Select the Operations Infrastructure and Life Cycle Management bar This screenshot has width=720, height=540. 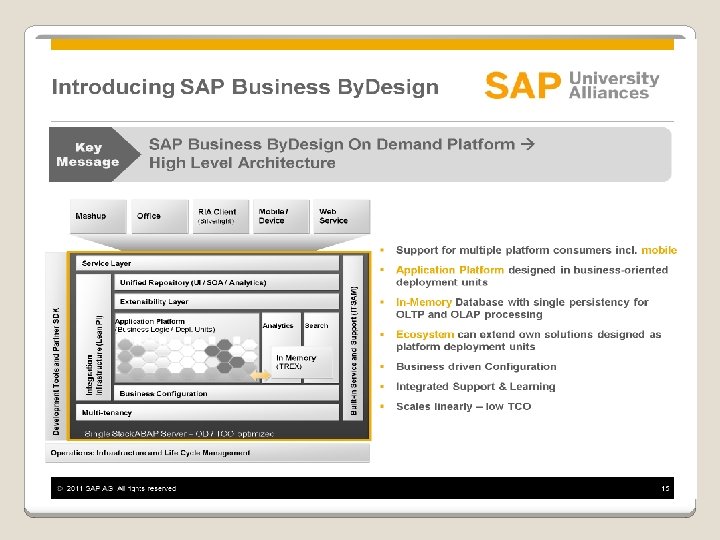[208, 453]
